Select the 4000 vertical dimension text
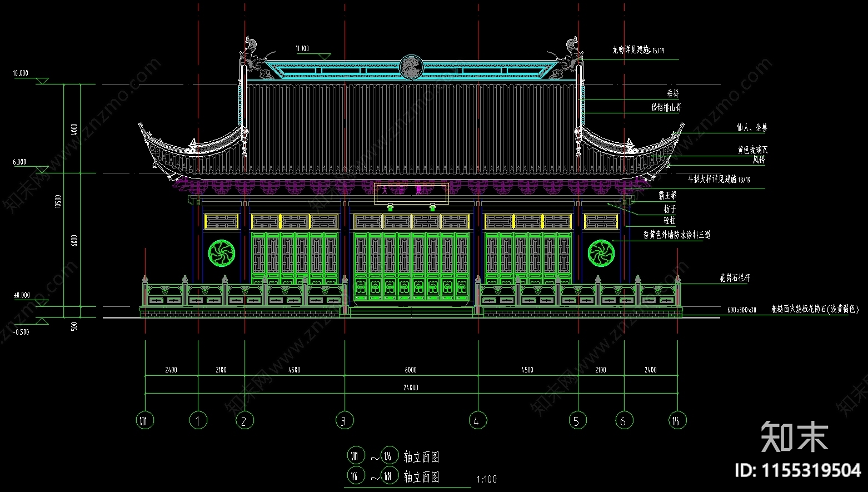Screen dimensions: 868x492 (74, 129)
